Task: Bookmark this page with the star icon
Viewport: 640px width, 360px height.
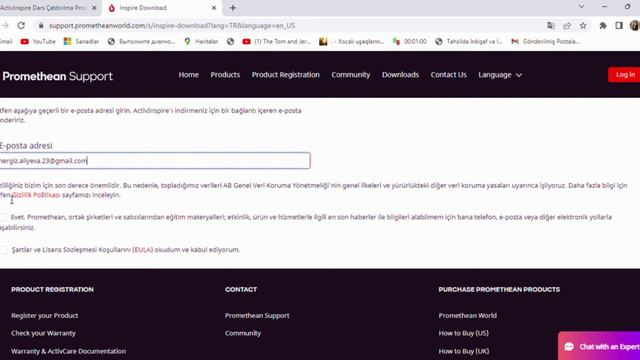Action: point(583,26)
